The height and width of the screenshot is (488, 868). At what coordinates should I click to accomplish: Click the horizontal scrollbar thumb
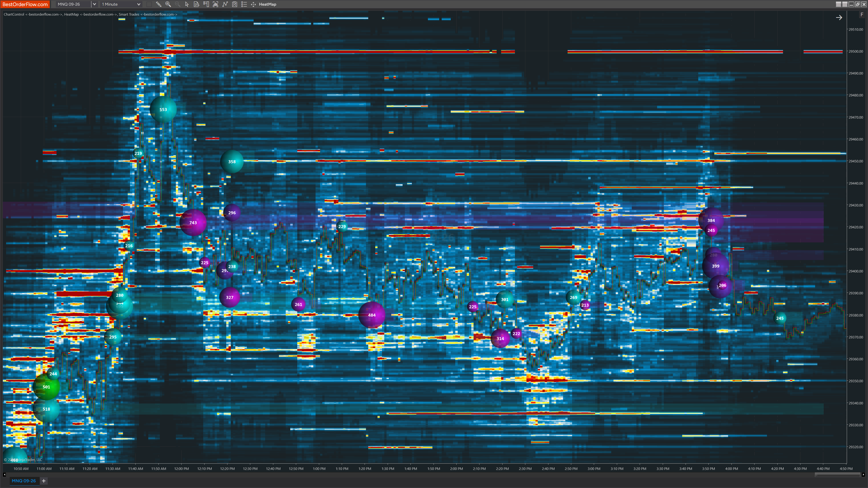click(x=838, y=474)
